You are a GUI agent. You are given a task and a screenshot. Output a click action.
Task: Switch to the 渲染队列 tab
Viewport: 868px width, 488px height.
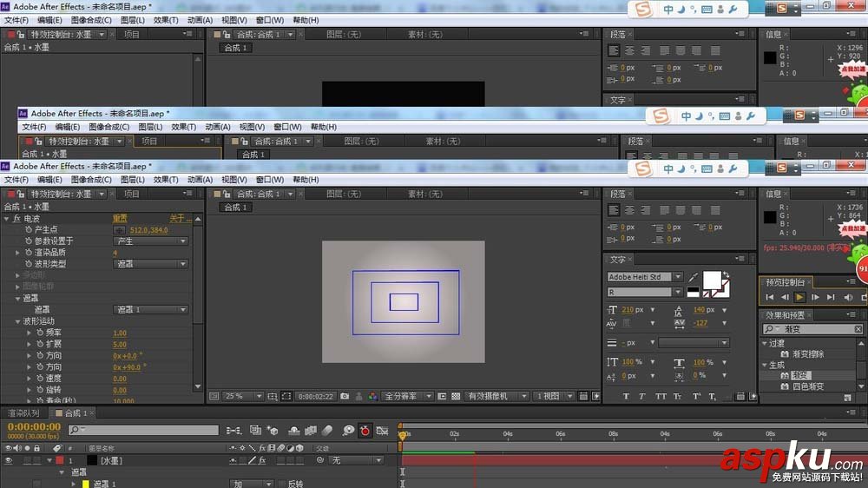click(23, 413)
